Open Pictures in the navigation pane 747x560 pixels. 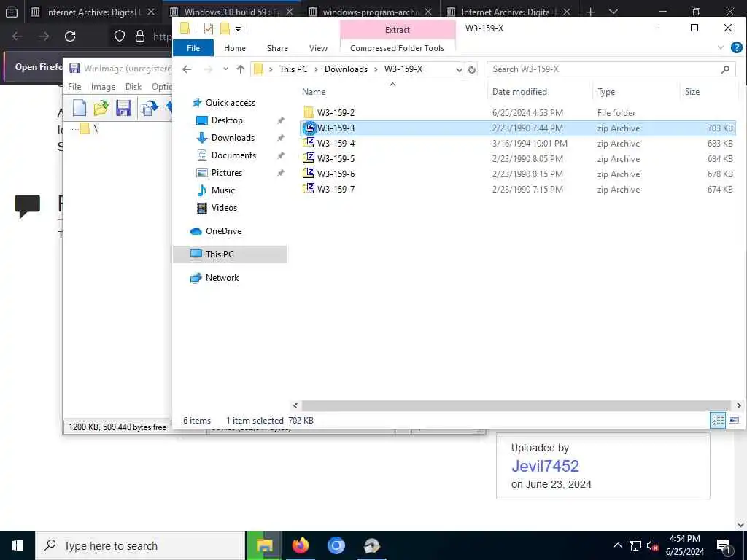[226, 173]
